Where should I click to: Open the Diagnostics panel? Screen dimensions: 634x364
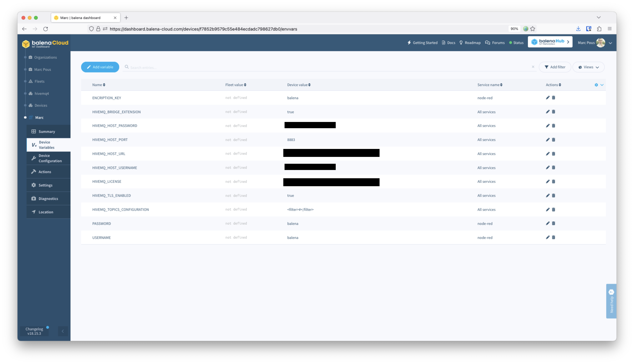pos(48,198)
